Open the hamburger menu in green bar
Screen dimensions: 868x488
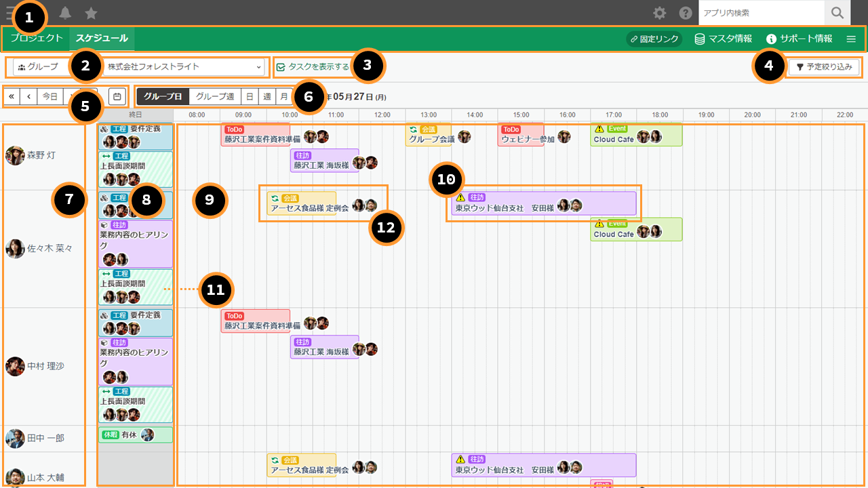(x=851, y=39)
